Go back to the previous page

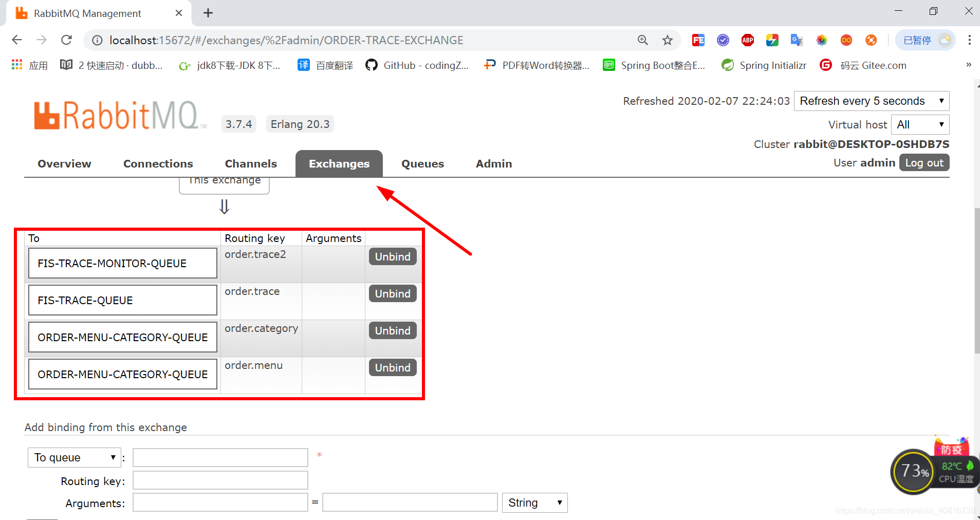click(x=17, y=40)
